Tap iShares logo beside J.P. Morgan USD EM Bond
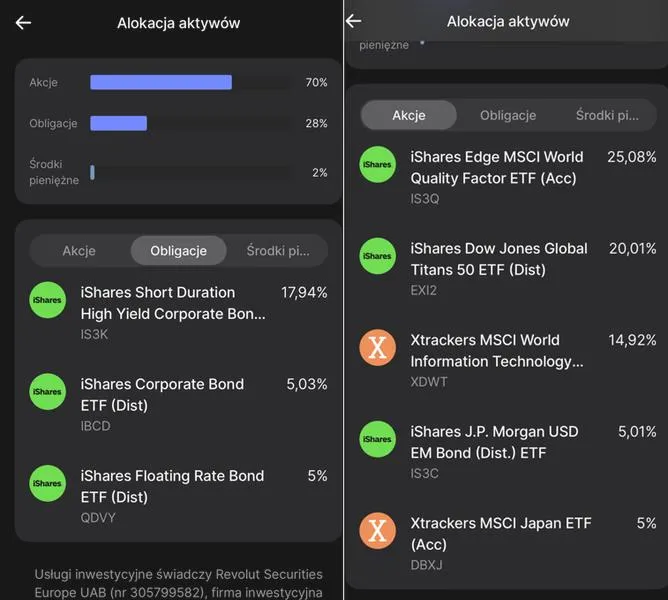The height and width of the screenshot is (600, 668). click(377, 439)
